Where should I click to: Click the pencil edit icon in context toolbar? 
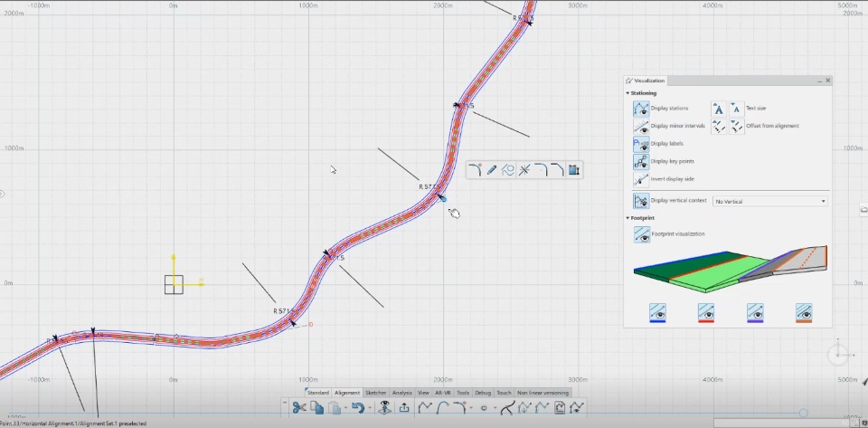pos(492,170)
